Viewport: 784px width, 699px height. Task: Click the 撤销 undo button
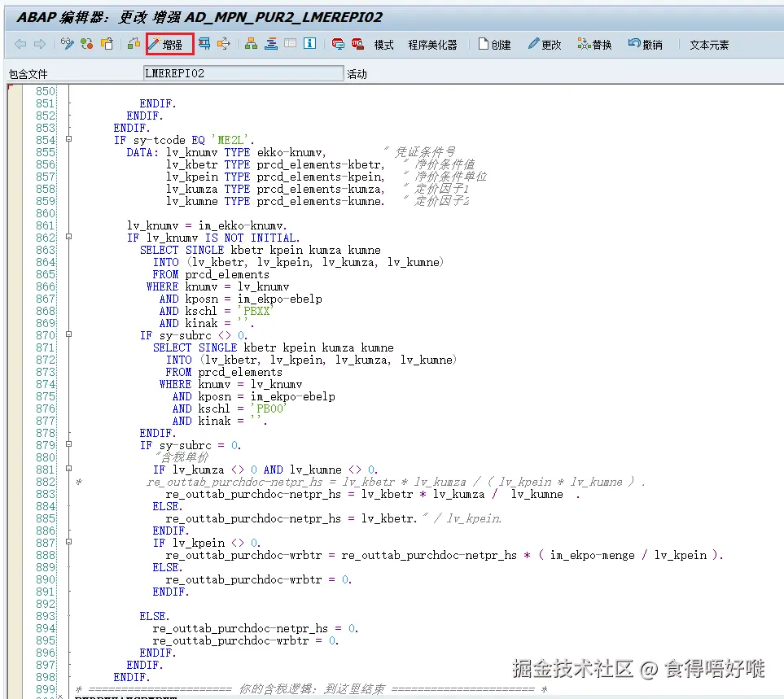646,45
